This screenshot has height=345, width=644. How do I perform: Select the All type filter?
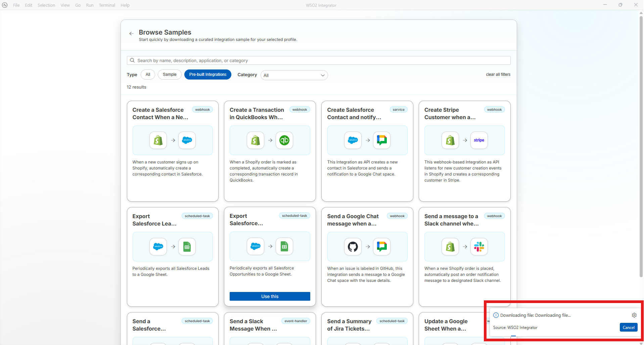(148, 75)
